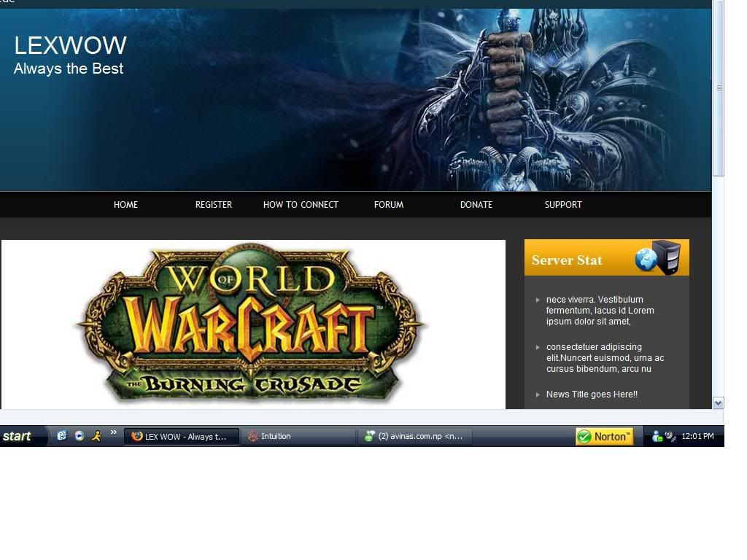Image resolution: width=747 pixels, height=560 pixels.
Task: Click the volume tray icon
Action: coord(670,436)
